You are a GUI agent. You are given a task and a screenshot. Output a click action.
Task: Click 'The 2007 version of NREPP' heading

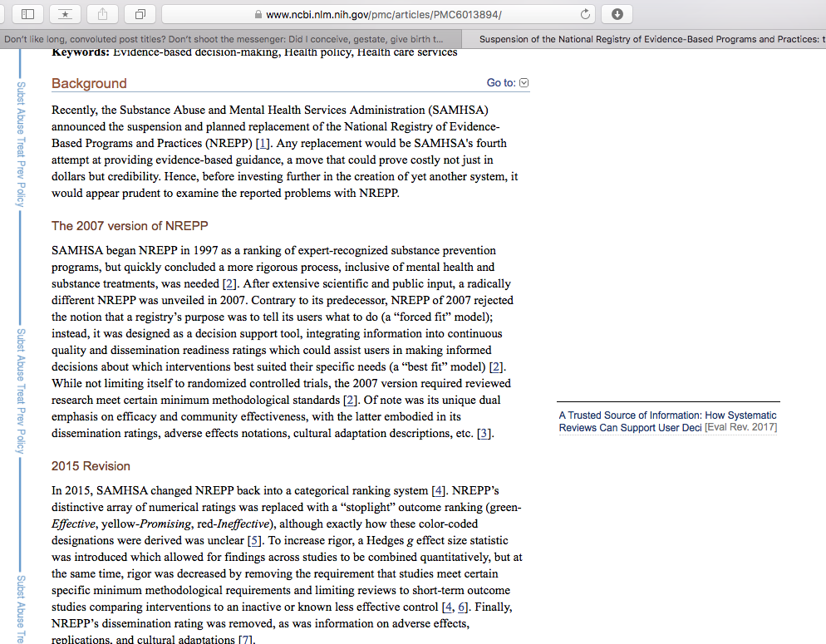click(x=130, y=225)
